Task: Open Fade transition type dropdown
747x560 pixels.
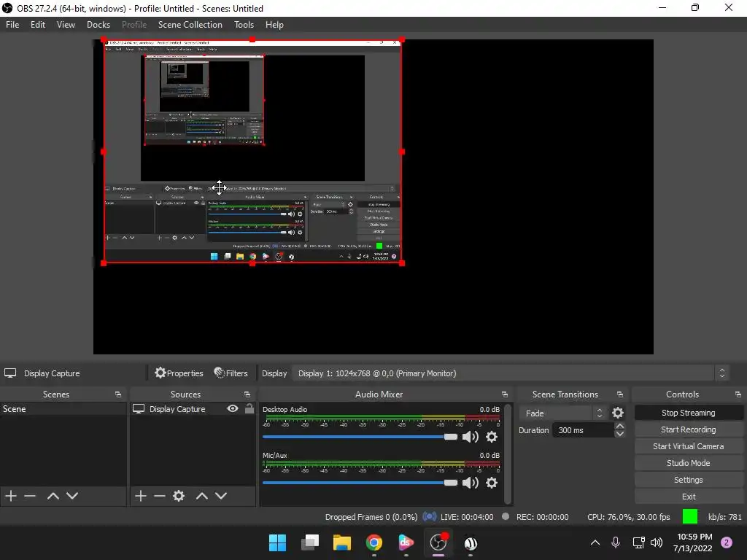Action: click(564, 413)
